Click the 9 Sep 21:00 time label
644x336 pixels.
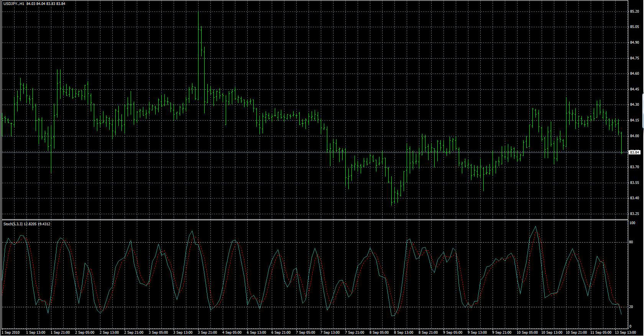(x=502, y=333)
